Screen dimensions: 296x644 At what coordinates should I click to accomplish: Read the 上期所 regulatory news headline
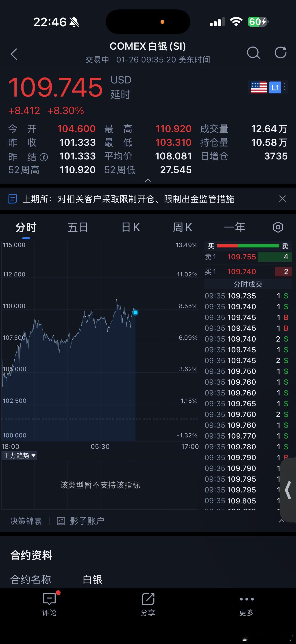(128, 199)
